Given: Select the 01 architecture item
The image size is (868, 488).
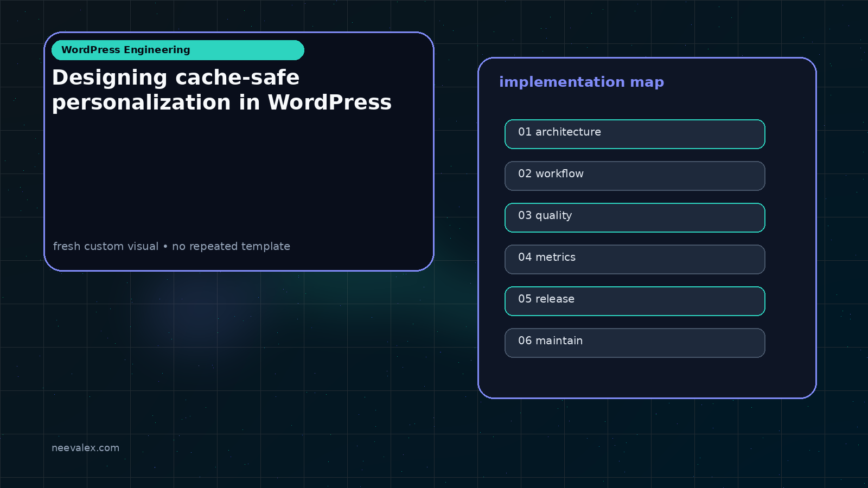Looking at the screenshot, I should pos(635,134).
